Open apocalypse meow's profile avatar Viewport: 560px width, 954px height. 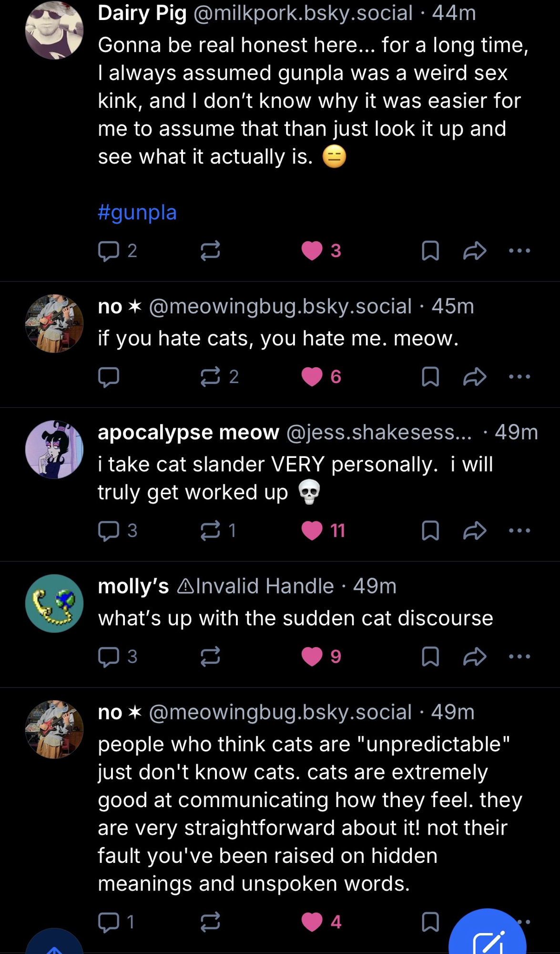pyautogui.click(x=54, y=449)
